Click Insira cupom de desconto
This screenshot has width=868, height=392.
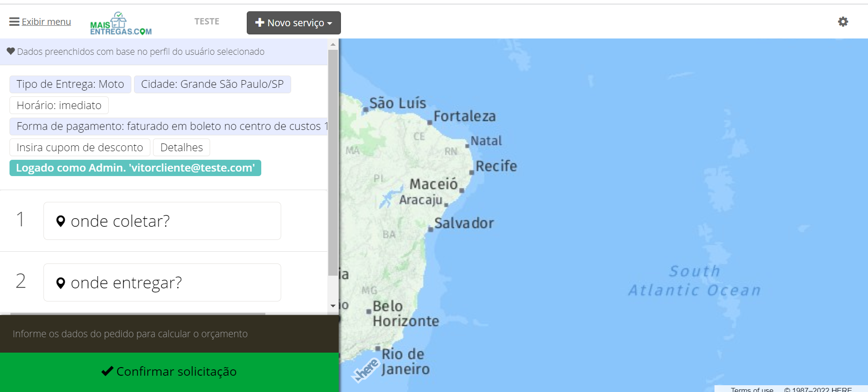tap(80, 148)
